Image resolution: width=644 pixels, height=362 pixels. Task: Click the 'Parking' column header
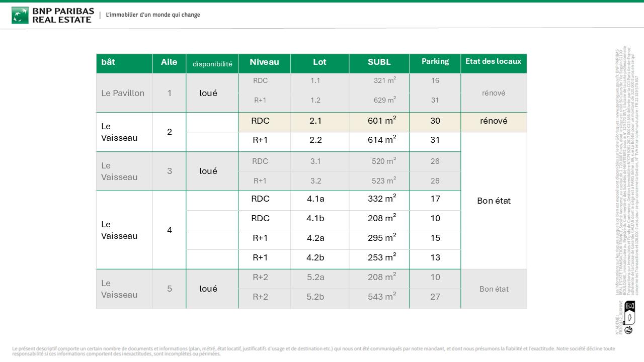tap(435, 64)
